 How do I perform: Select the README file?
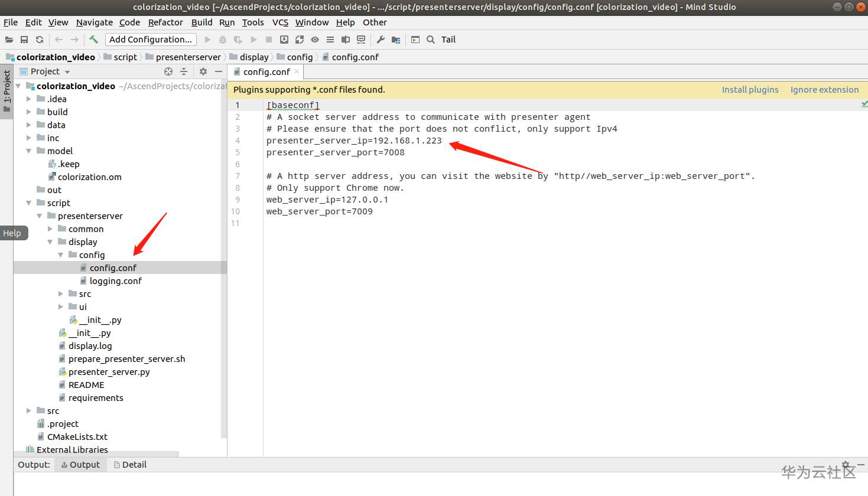coord(86,385)
